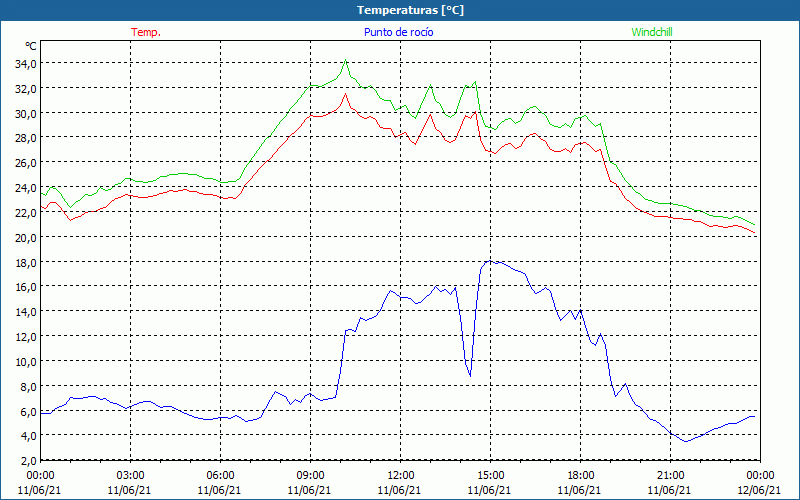
Task: Click the blue dew point dip near 14:15
Action: 470,376
